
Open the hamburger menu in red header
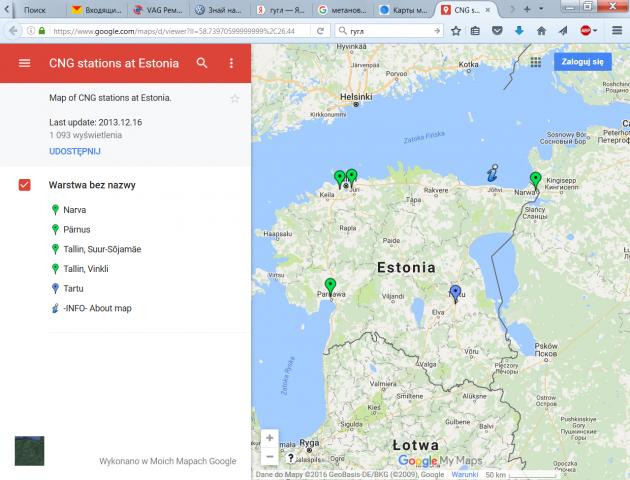25,63
